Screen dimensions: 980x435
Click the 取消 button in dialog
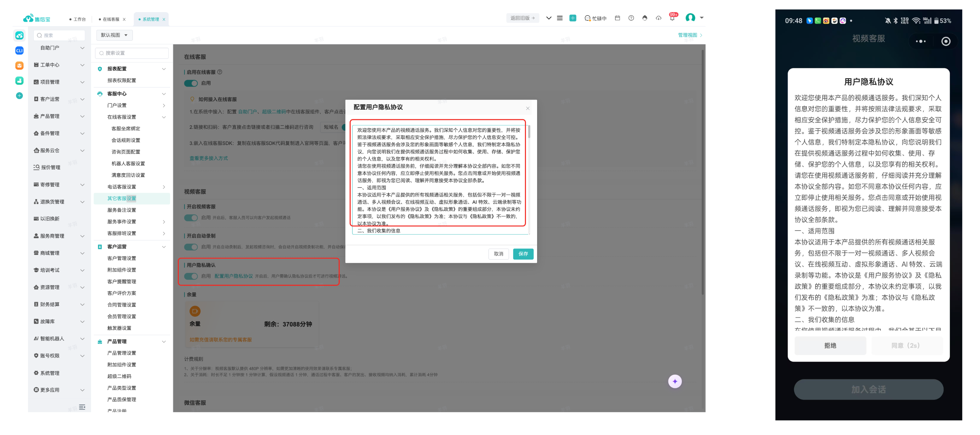(x=498, y=254)
